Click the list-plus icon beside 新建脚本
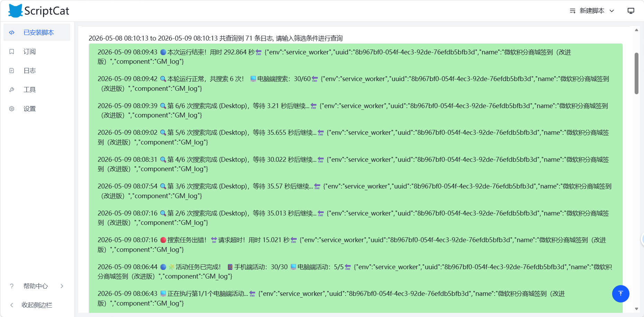This screenshot has height=317, width=644. [573, 11]
